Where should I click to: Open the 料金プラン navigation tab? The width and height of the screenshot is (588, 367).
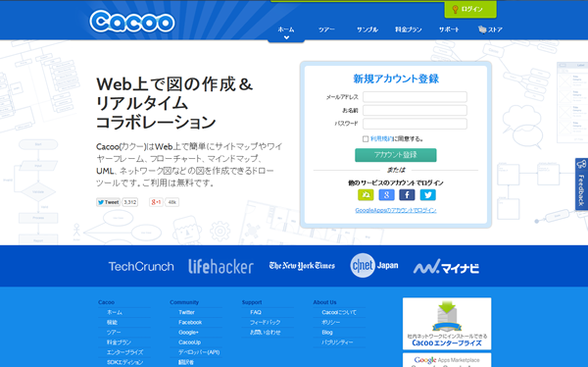[x=409, y=29]
